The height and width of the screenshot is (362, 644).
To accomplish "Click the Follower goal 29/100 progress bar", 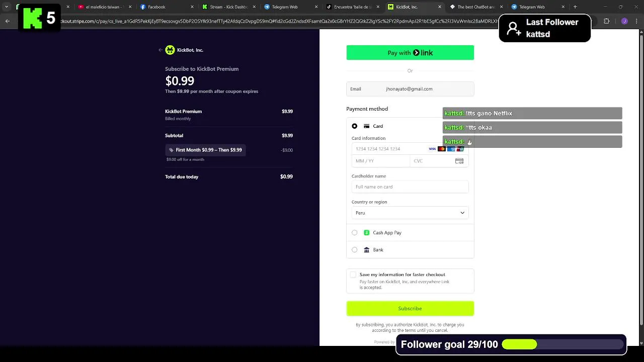I will tap(562, 344).
